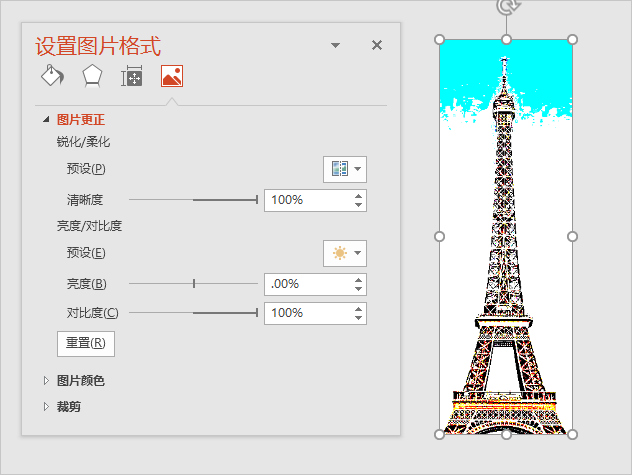Click the 对比度(C) percentage input field
The width and height of the screenshot is (632, 475).
tap(308, 313)
